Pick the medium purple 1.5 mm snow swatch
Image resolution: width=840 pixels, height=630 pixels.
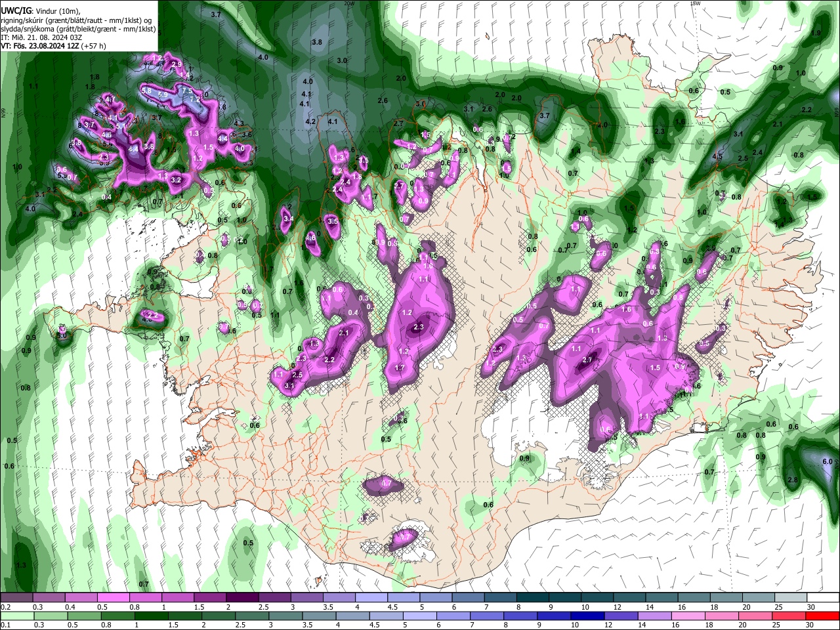click(210, 598)
